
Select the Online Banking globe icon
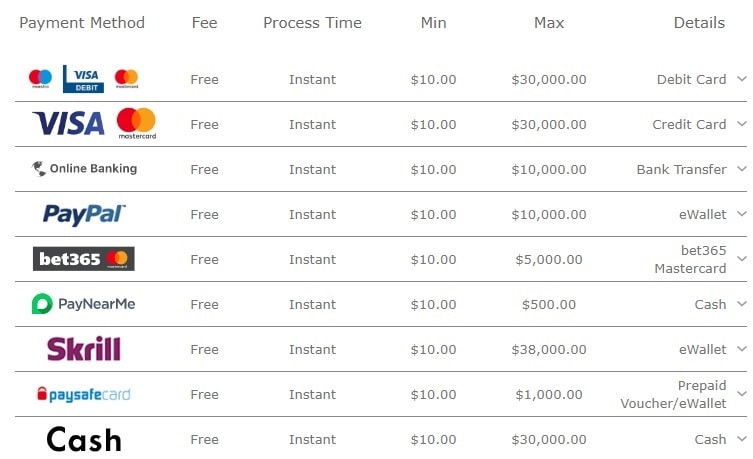pyautogui.click(x=39, y=169)
